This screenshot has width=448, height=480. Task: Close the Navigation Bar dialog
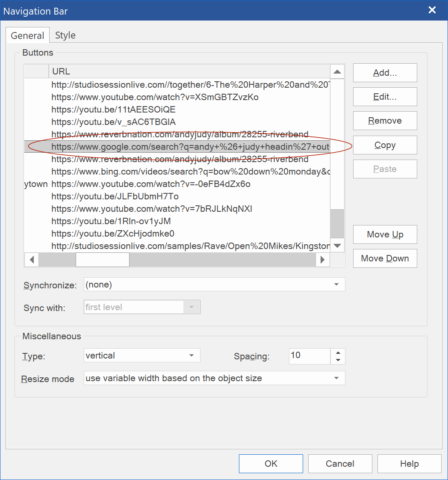tap(432, 10)
